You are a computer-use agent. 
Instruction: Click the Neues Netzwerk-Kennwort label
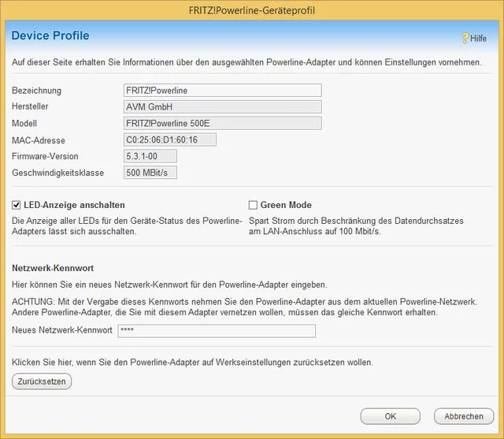pyautogui.click(x=62, y=330)
